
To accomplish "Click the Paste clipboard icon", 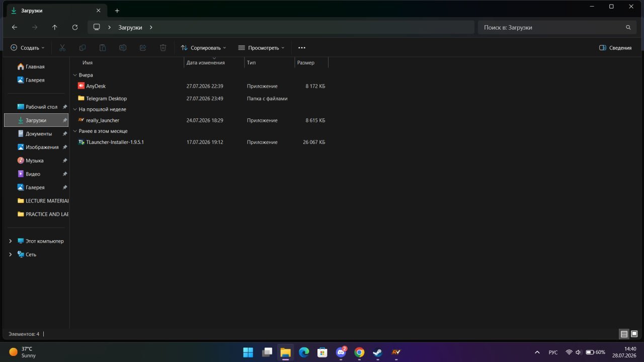I will pyautogui.click(x=103, y=48).
